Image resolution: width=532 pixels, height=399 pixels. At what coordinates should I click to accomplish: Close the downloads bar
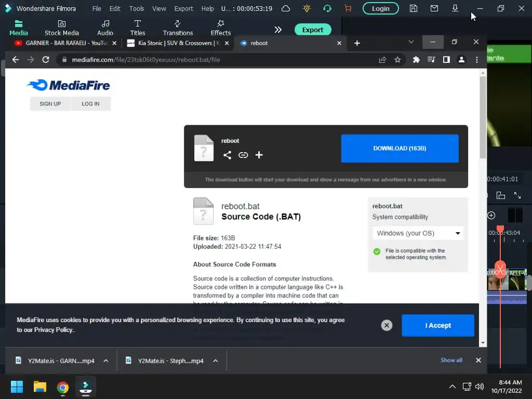coord(478,361)
